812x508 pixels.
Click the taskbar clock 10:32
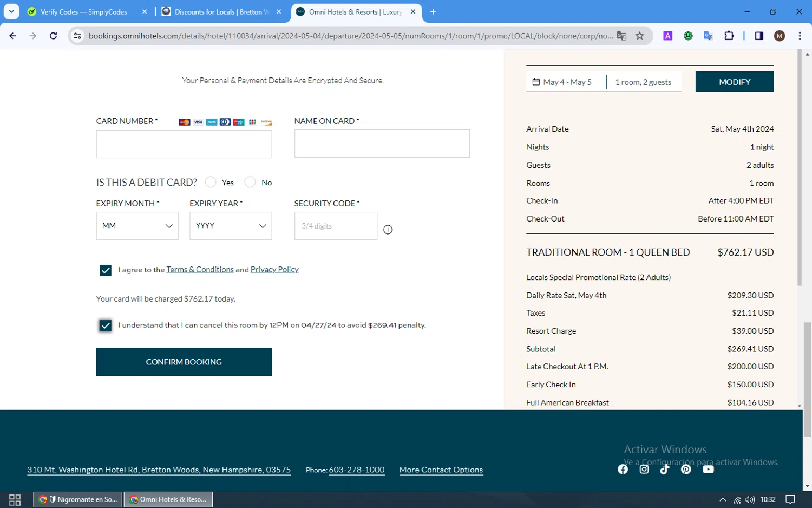pos(768,499)
